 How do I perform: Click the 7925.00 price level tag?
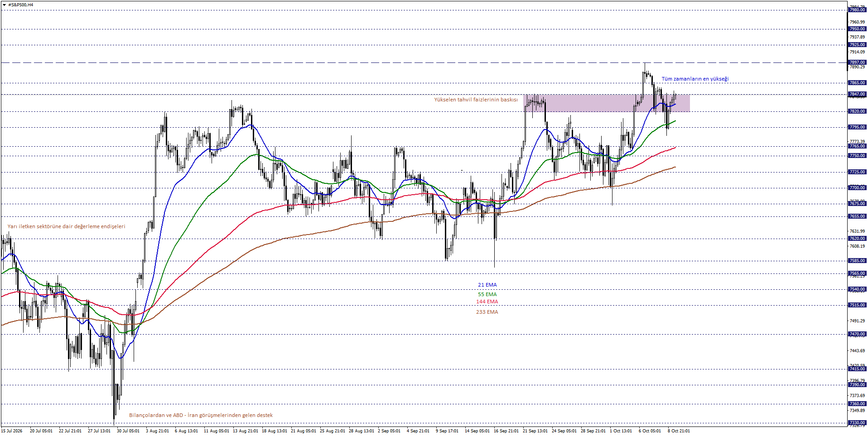pyautogui.click(x=857, y=45)
